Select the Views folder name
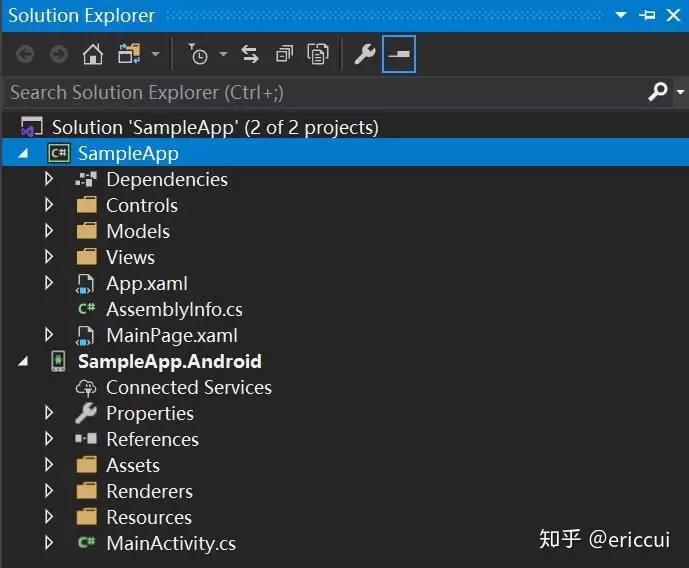This screenshot has height=568, width=689. (131, 257)
